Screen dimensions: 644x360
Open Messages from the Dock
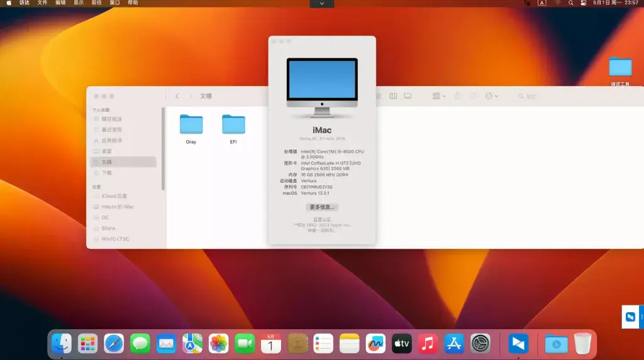[x=140, y=343]
